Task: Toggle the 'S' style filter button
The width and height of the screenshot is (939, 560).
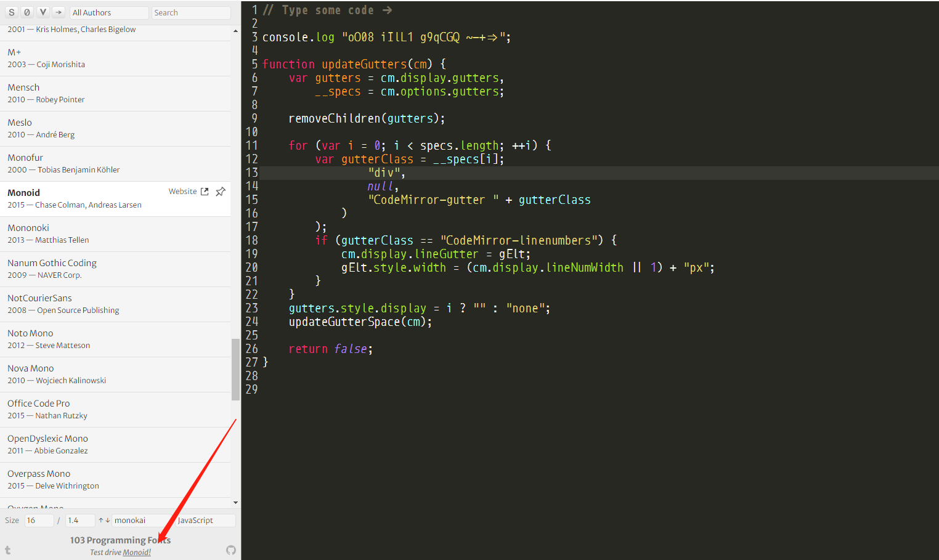Action: click(12, 12)
